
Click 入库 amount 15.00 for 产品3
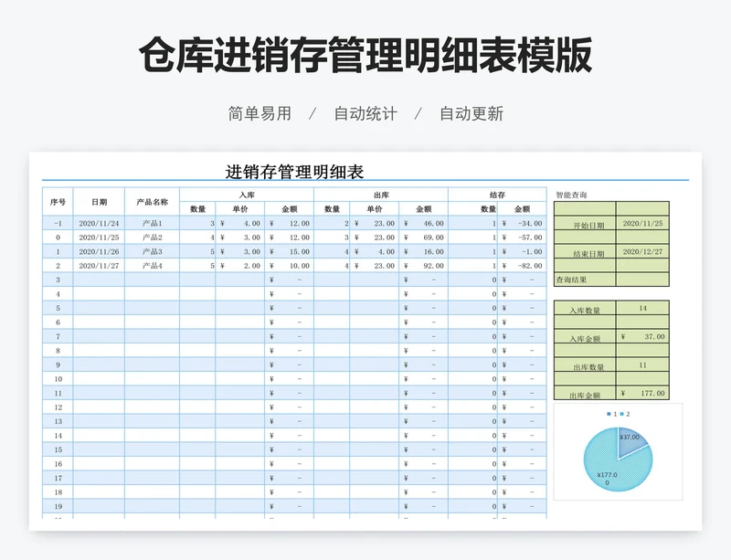[x=289, y=252]
